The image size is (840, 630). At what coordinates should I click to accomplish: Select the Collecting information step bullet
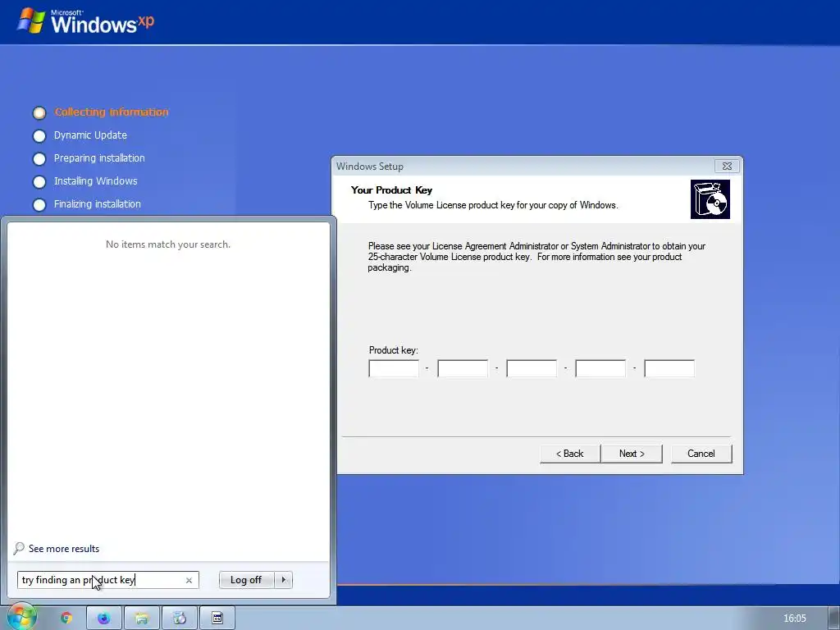click(39, 113)
